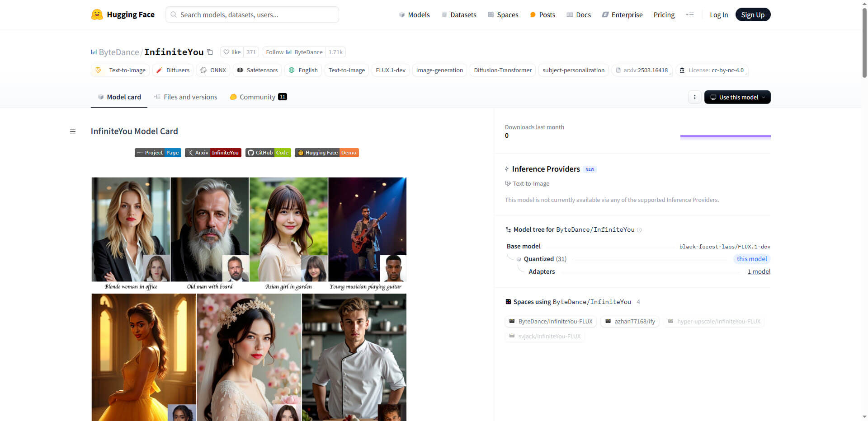Go to Datasets in the top navigation
The image size is (868, 421).
coord(458,15)
